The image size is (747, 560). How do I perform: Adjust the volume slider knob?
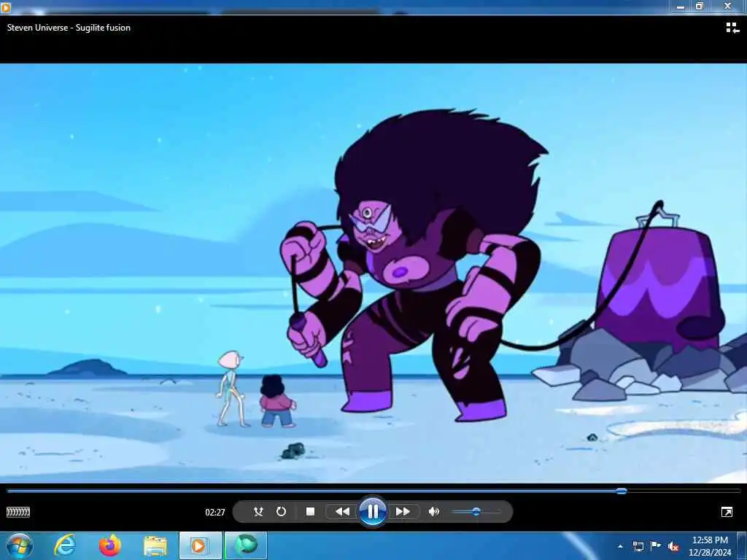point(476,511)
